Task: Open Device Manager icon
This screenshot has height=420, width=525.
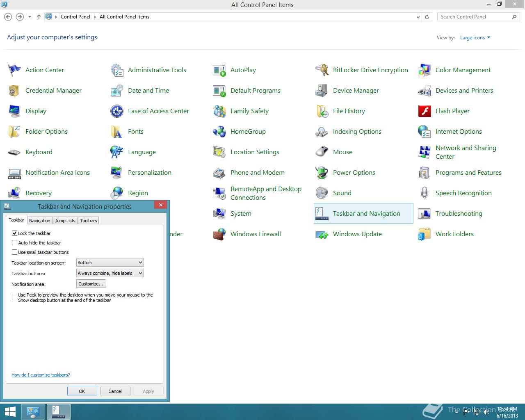Action: click(322, 91)
